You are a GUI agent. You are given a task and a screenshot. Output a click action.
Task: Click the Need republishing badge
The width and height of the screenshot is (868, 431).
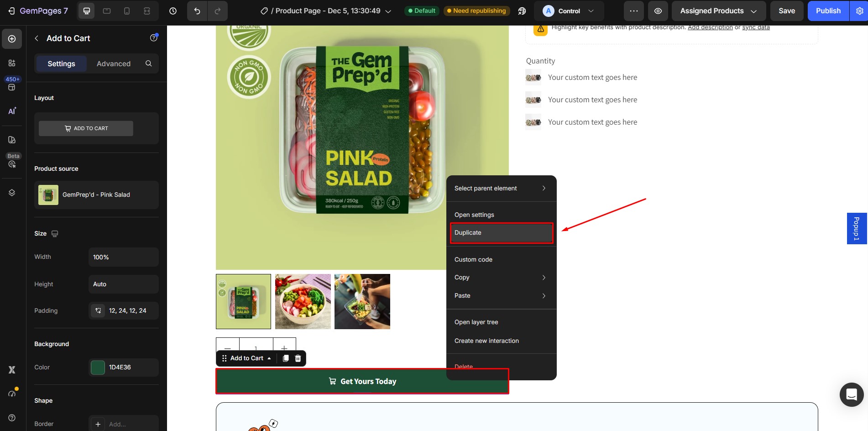(476, 11)
